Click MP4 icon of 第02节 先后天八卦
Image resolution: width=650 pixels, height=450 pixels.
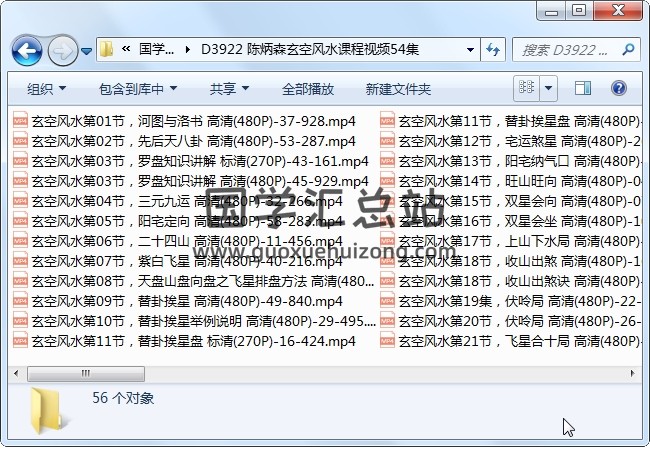tap(20, 141)
